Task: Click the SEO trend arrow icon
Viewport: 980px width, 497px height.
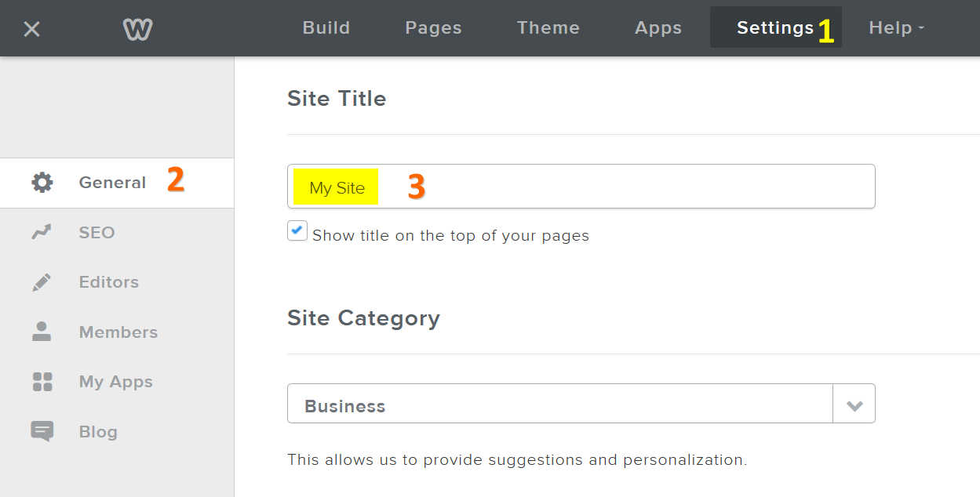Action: click(x=42, y=233)
